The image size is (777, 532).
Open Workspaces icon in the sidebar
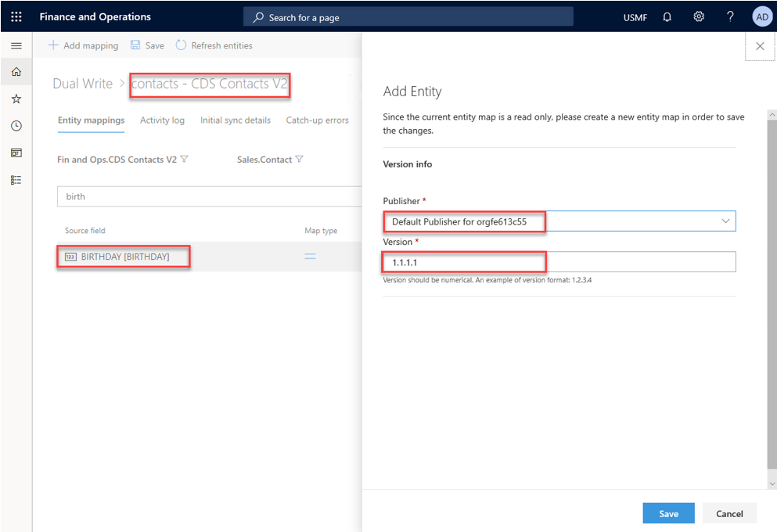[16, 153]
